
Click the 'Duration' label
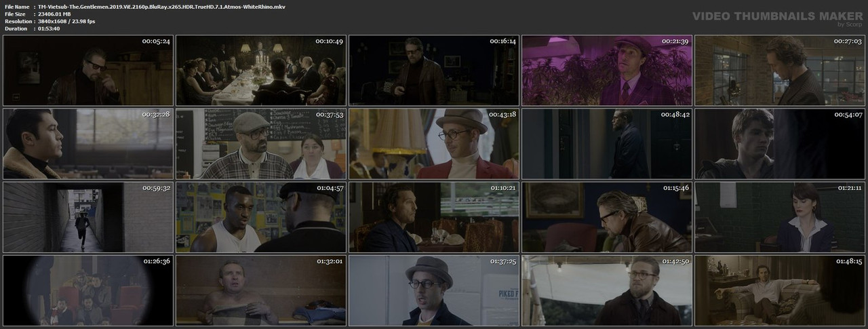coord(15,28)
